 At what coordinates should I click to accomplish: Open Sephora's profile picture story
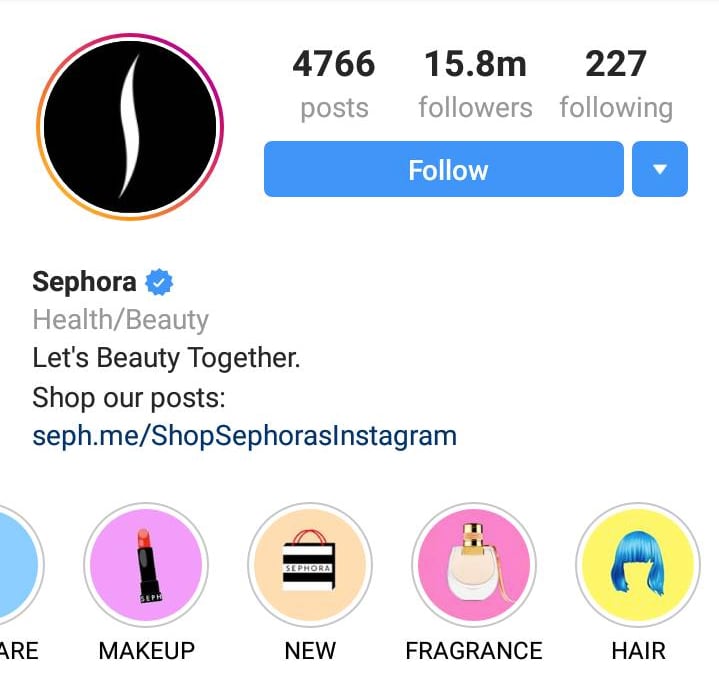click(130, 127)
